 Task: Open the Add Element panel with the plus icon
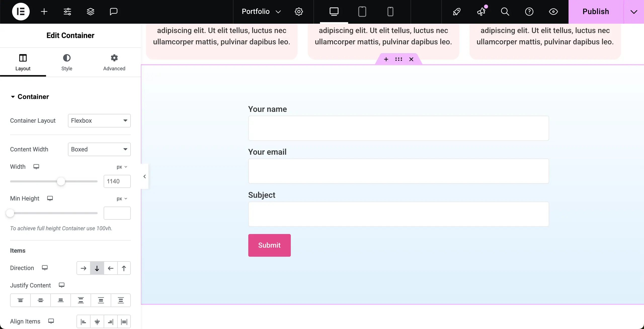click(x=44, y=12)
